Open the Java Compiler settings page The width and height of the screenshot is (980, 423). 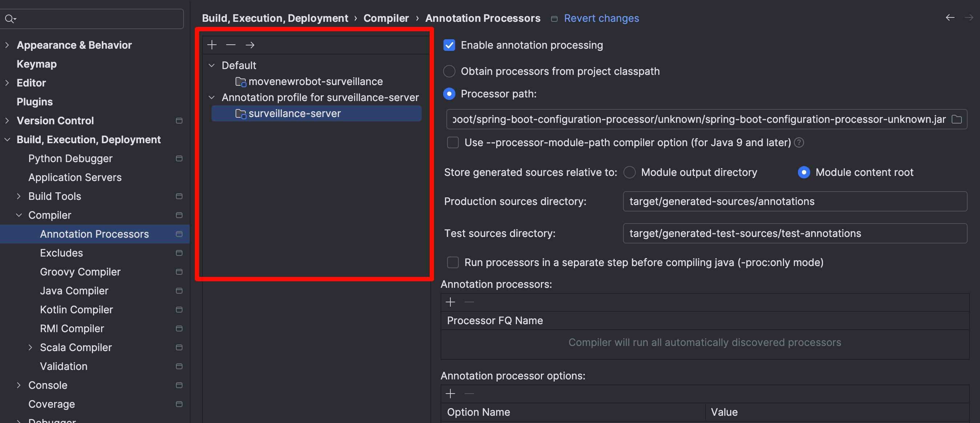pyautogui.click(x=74, y=291)
